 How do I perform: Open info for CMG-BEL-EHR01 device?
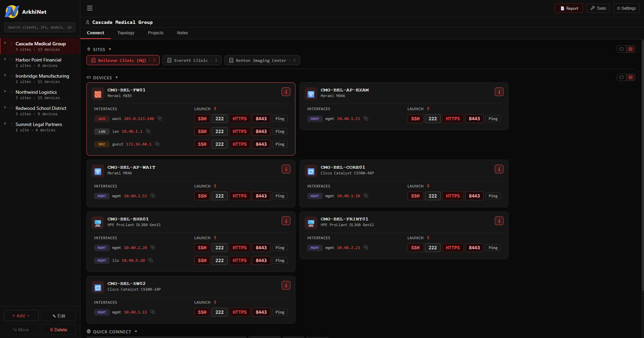tap(286, 221)
